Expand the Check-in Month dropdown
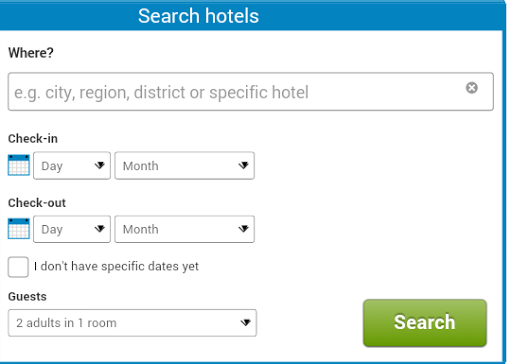This screenshot has width=512, height=364. (x=185, y=166)
